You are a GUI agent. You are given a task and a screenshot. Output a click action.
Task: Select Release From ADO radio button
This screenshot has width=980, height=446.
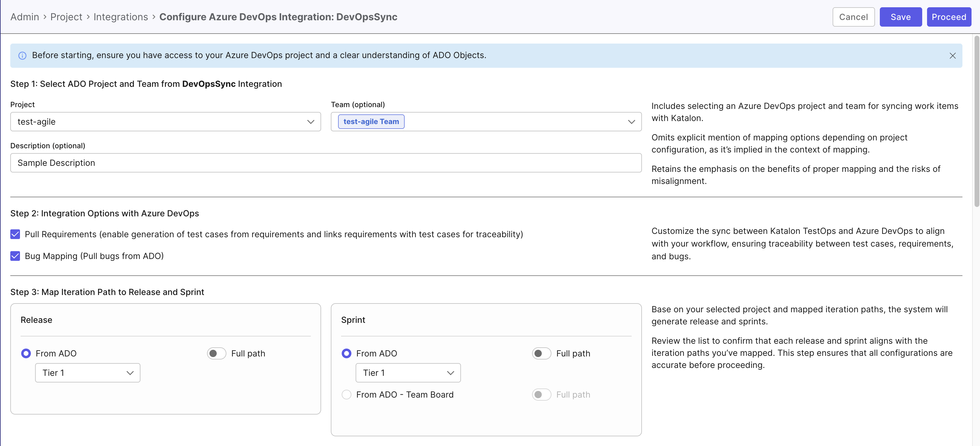tap(26, 353)
